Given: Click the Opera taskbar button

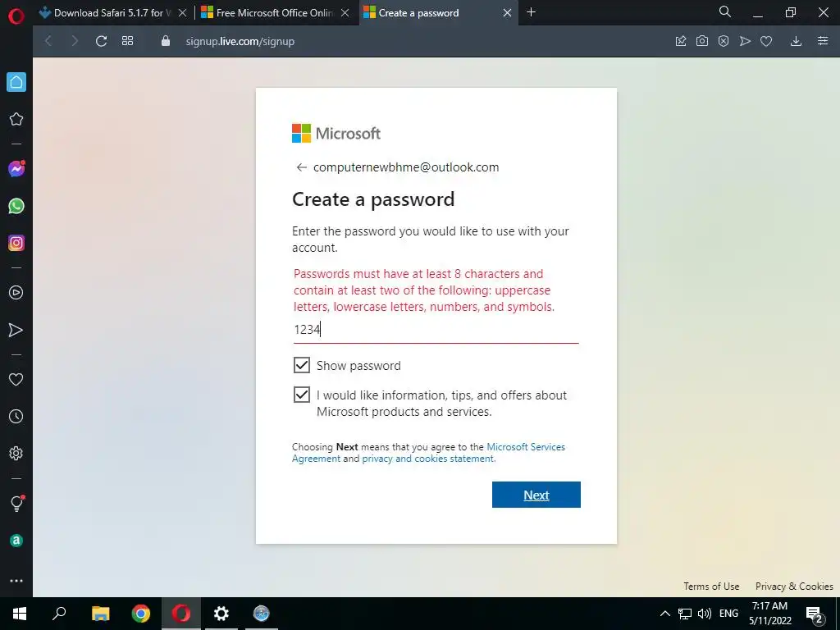Looking at the screenshot, I should [181, 614].
